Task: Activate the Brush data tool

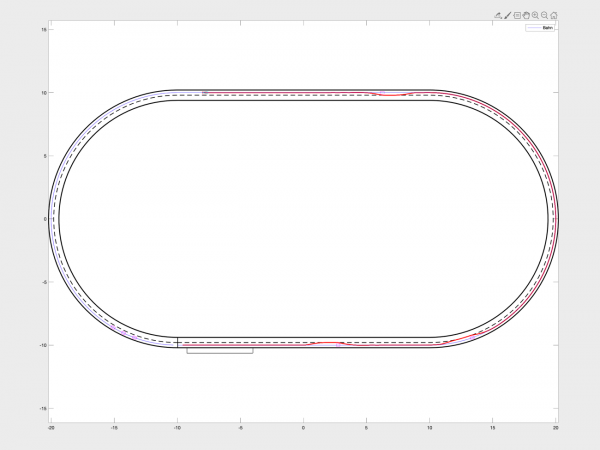Action: [x=507, y=16]
